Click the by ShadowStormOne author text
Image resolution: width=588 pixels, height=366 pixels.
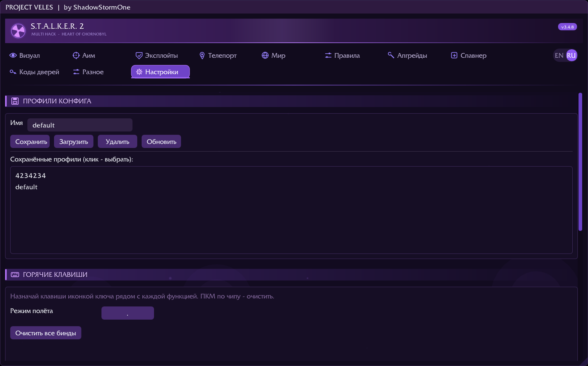(x=97, y=7)
